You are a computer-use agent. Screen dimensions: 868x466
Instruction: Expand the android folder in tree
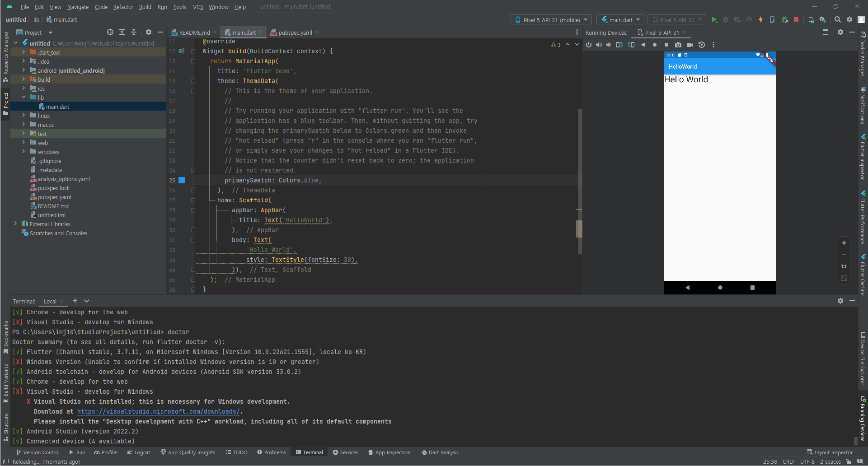23,70
